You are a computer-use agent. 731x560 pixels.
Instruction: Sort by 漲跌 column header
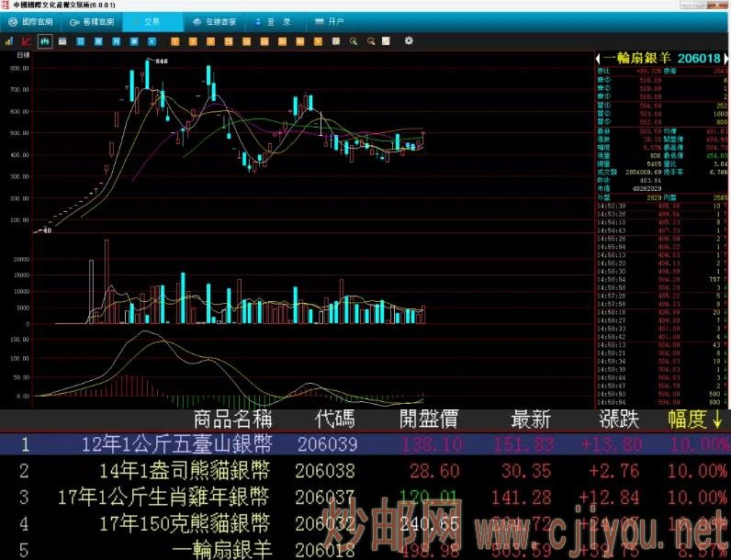(619, 420)
